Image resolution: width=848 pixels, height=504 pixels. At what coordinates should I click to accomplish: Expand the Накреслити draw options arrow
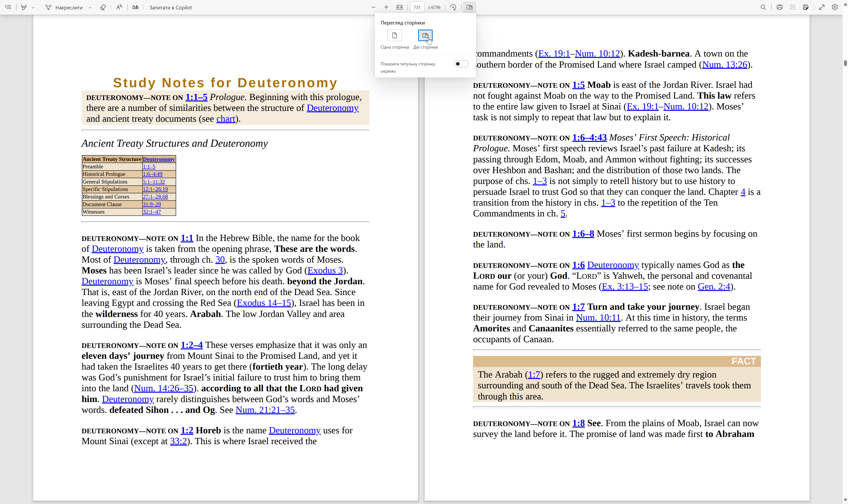90,7
